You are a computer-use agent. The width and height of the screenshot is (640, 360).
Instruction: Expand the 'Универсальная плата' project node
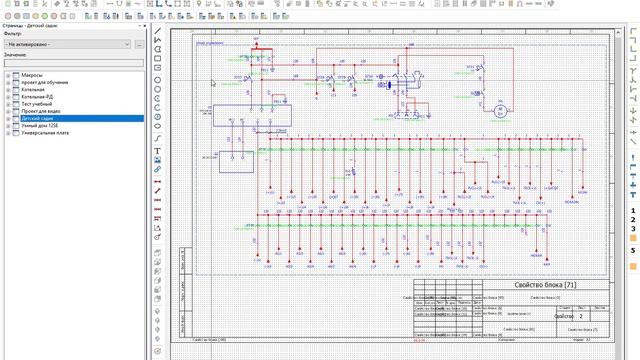pyautogui.click(x=8, y=133)
